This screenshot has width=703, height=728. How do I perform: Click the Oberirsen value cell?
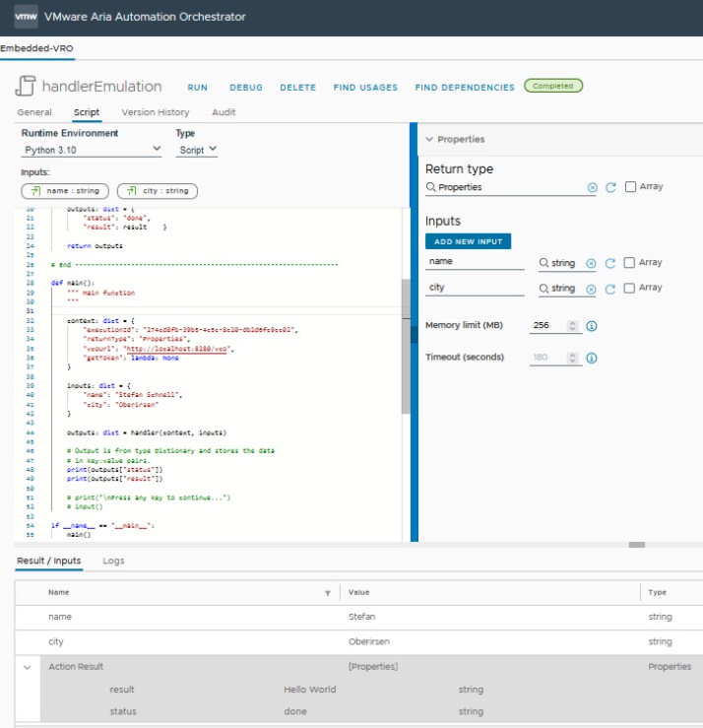(369, 642)
